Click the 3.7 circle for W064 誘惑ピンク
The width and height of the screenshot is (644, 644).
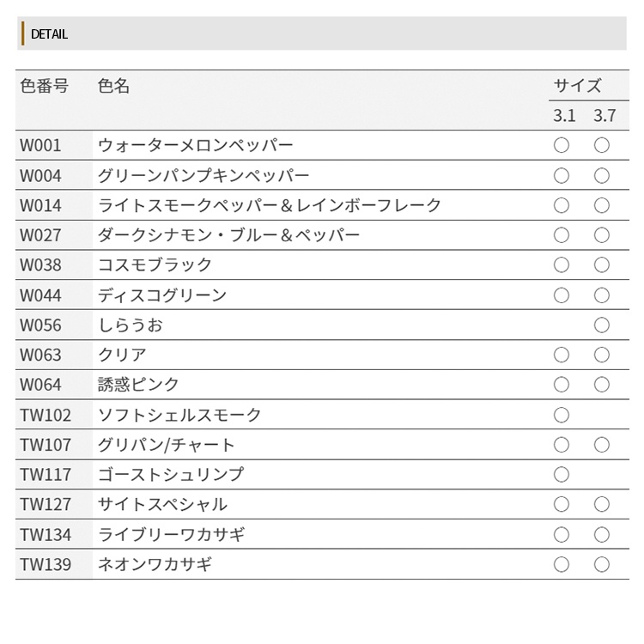tap(602, 385)
